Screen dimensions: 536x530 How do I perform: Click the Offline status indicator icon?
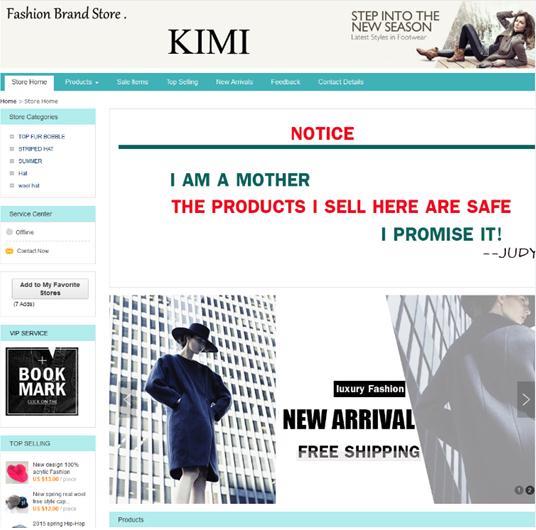point(9,232)
